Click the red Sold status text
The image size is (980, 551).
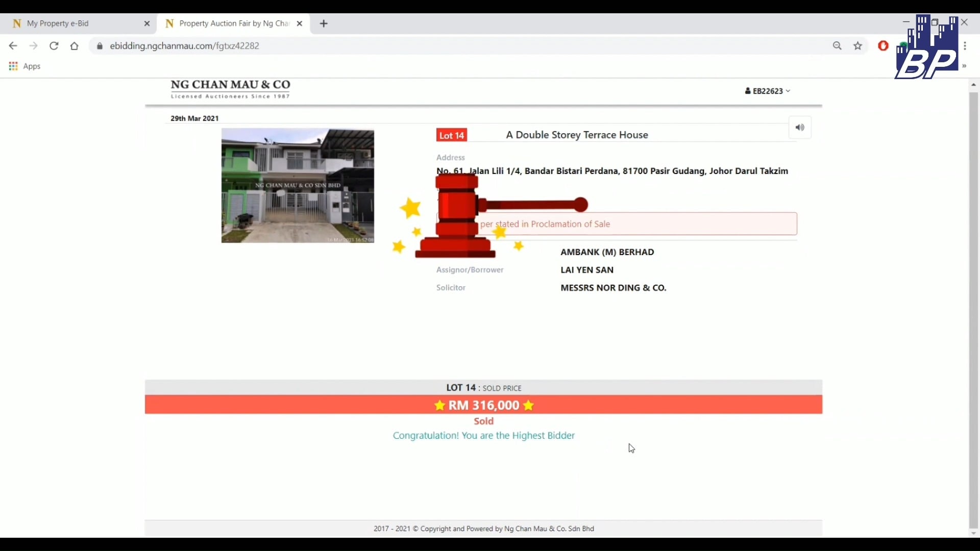click(x=483, y=421)
